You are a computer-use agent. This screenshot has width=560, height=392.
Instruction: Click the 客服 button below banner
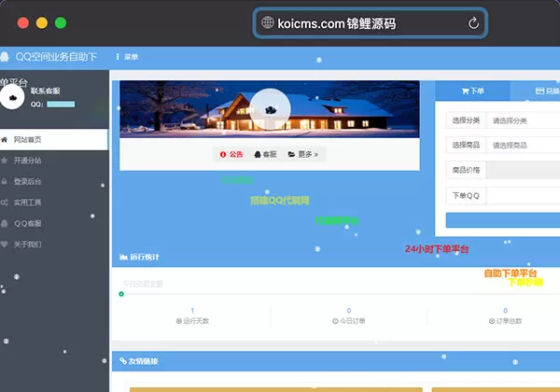point(265,154)
